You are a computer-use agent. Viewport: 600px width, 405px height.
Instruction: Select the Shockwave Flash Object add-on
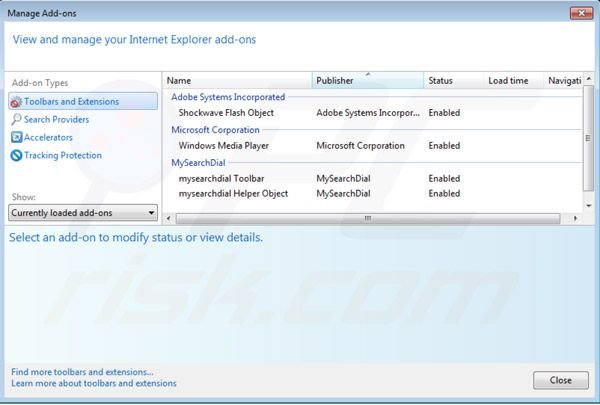(x=226, y=113)
